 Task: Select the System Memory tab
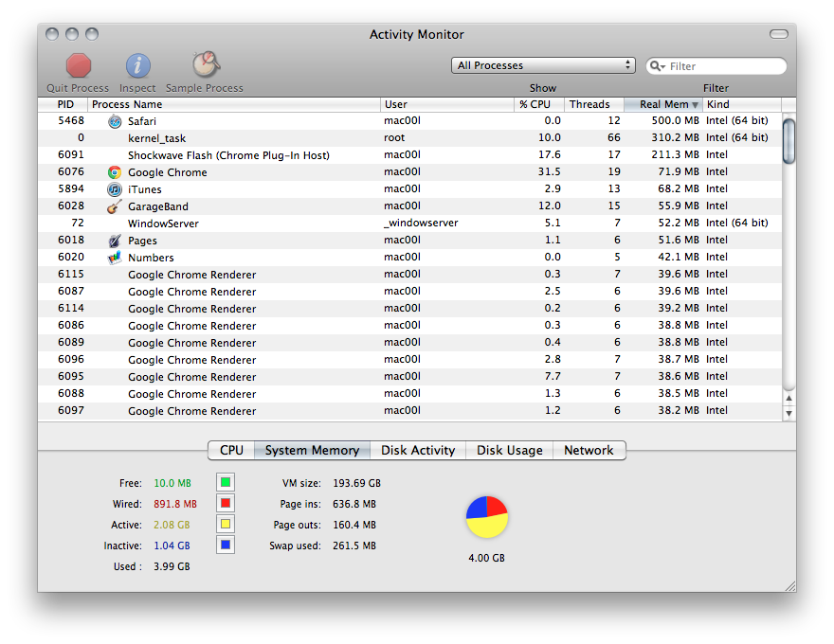click(x=312, y=450)
